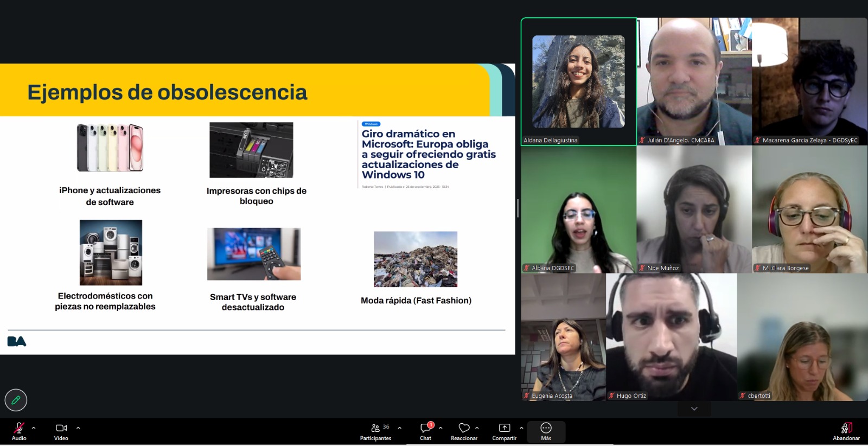Click the Windows 10 article headline on slide
This screenshot has width=868, height=446.
[x=428, y=154]
